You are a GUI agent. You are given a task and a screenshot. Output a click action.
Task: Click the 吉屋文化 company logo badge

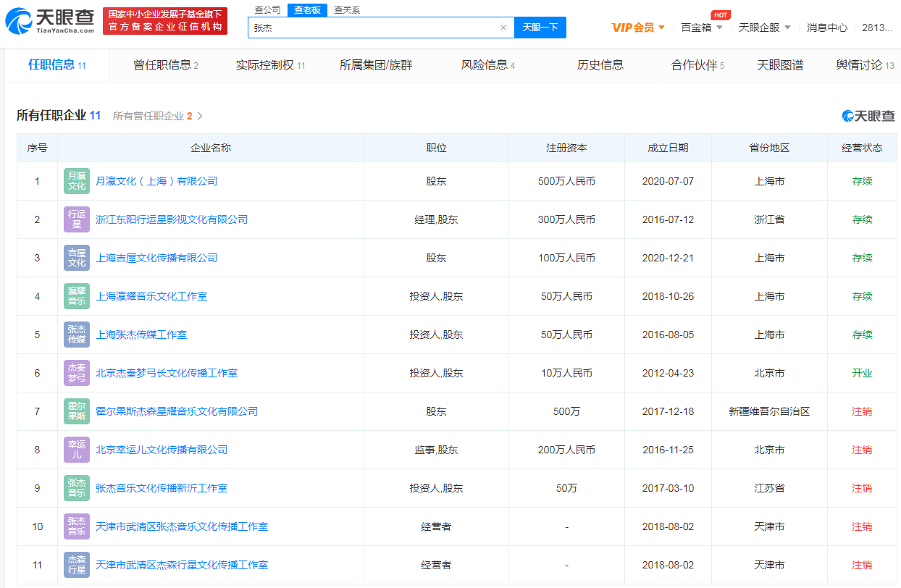coord(77,258)
